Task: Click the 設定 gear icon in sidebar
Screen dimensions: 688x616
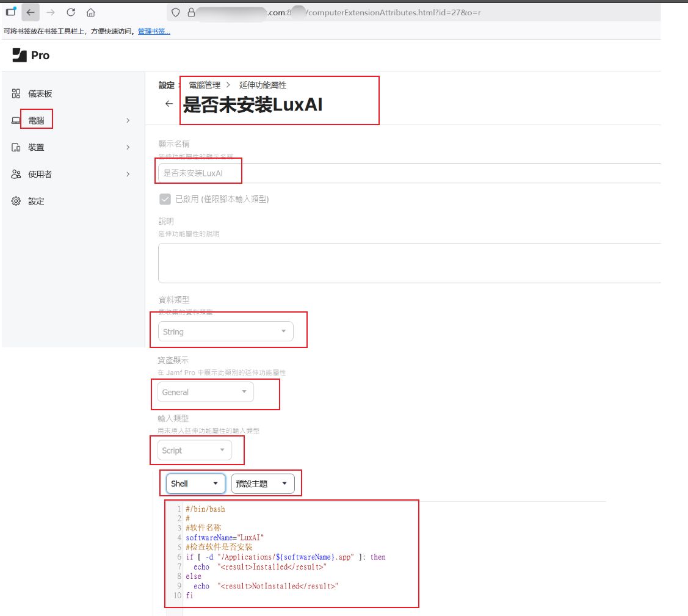Action: (16, 201)
